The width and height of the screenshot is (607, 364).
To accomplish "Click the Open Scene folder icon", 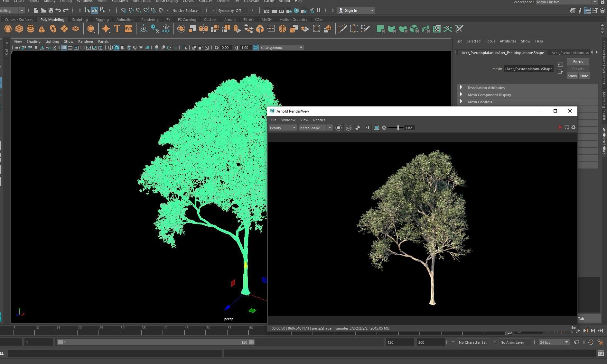I will (43, 11).
